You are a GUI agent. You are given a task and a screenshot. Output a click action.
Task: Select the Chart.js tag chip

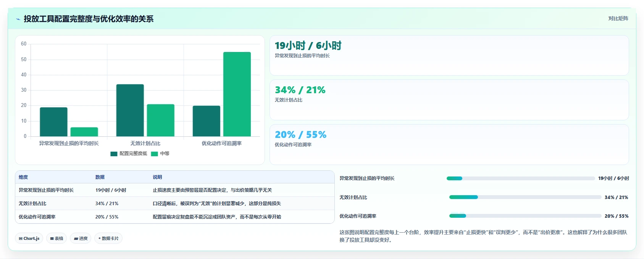tap(29, 238)
